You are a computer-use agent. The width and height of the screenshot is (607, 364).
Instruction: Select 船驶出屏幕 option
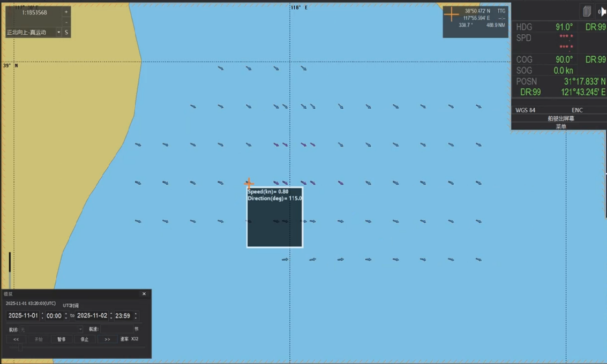[x=560, y=118]
